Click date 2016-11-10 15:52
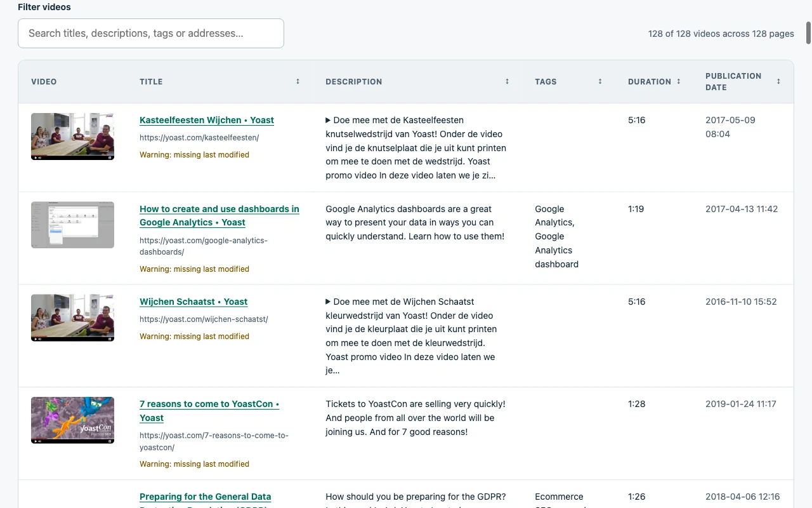Viewport: 812px width, 508px height. click(741, 302)
